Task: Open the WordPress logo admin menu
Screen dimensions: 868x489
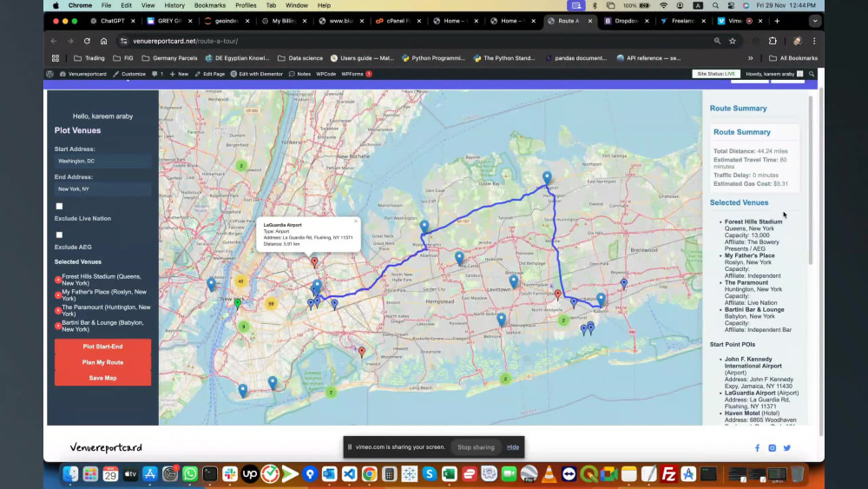Action: click(x=49, y=74)
